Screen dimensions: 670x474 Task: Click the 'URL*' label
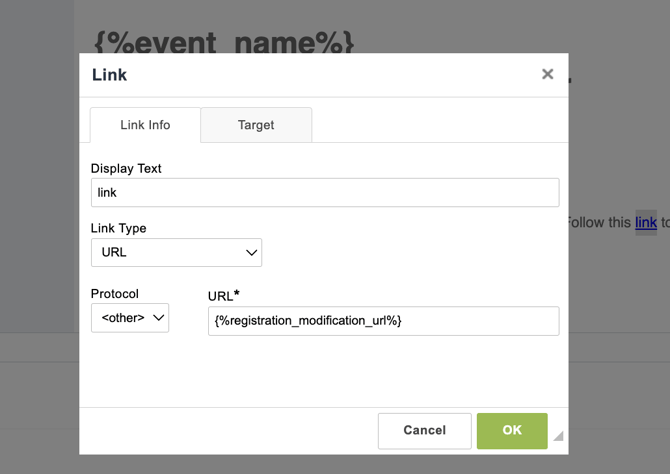point(223,296)
